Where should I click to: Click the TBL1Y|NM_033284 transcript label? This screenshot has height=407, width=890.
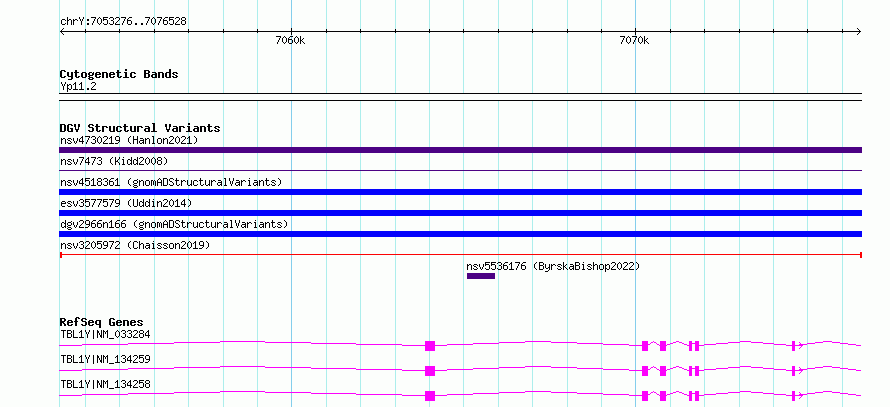pos(105,334)
